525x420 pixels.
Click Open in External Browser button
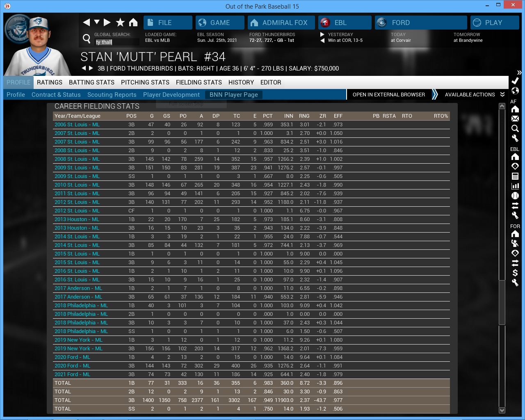point(388,94)
